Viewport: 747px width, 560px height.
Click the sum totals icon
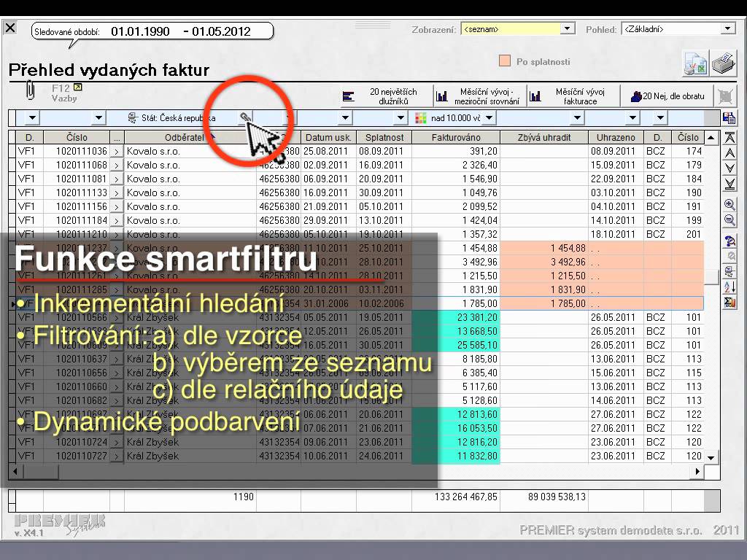click(729, 302)
